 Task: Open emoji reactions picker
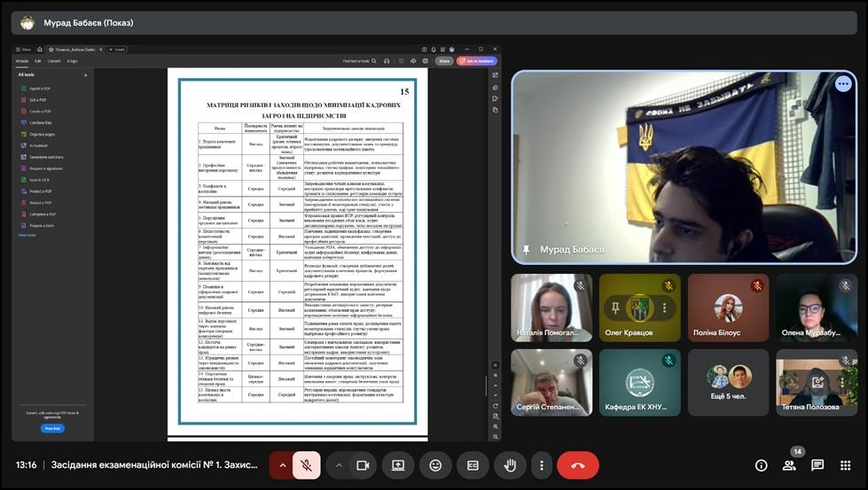(435, 465)
